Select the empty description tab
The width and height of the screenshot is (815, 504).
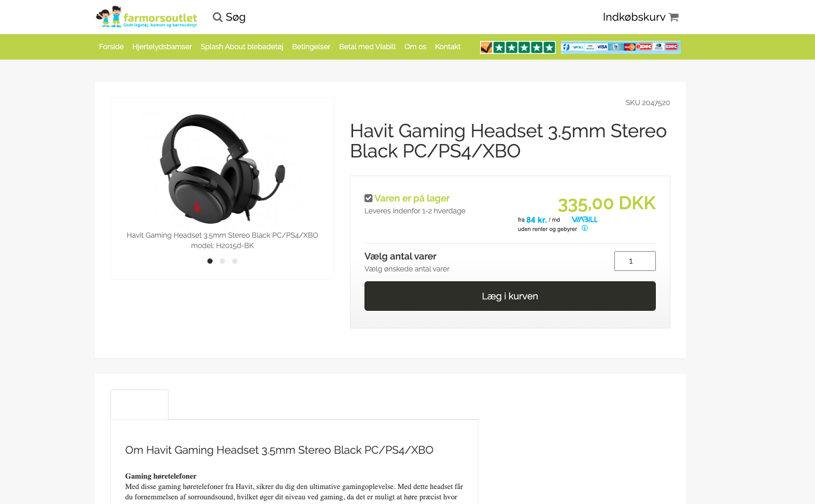pos(139,405)
